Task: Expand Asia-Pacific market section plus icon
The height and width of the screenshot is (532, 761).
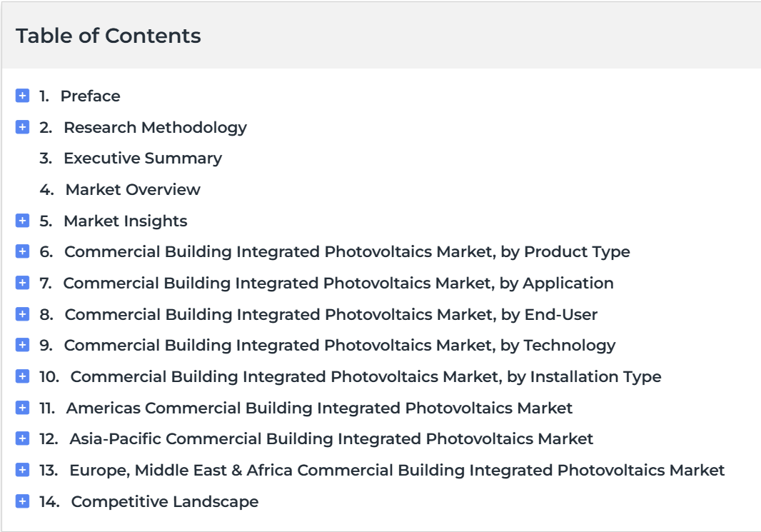Action: click(22, 438)
